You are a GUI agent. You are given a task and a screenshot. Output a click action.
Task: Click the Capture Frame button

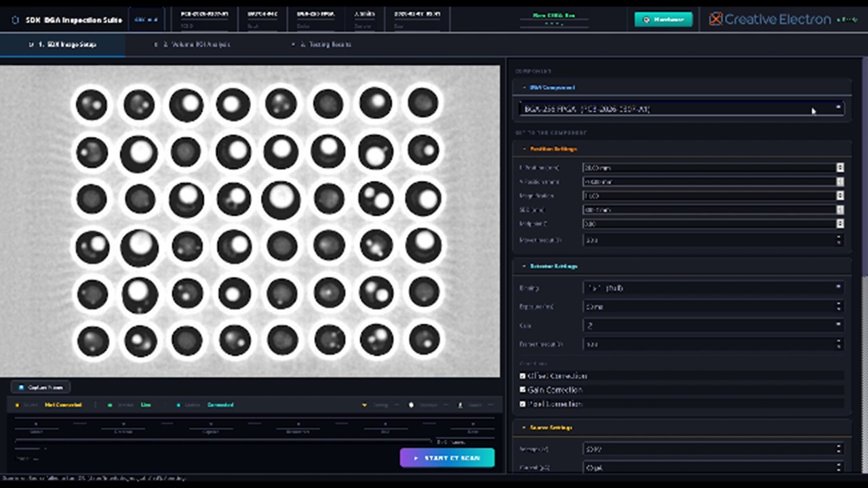pos(40,387)
